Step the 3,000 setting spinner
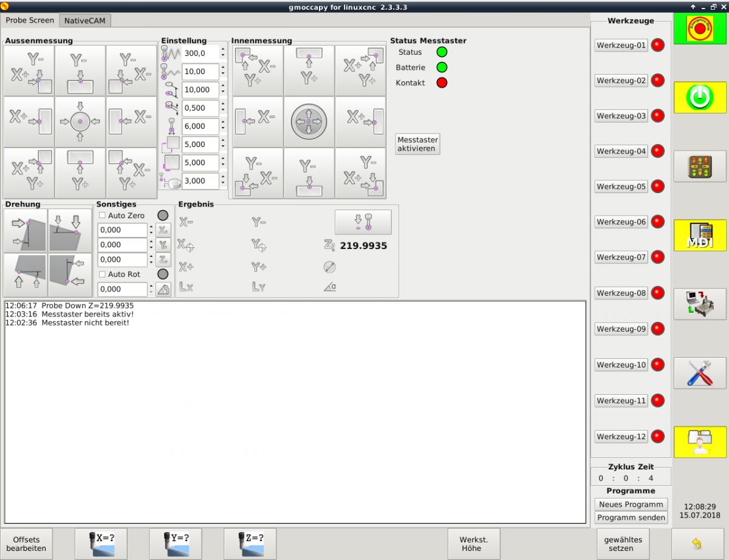The image size is (729, 560). point(223,180)
